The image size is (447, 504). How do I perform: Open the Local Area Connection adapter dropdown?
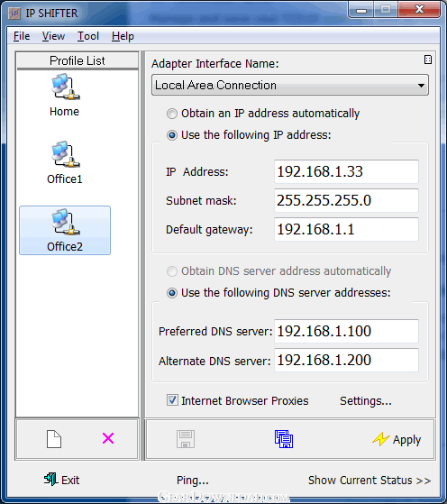tap(290, 85)
